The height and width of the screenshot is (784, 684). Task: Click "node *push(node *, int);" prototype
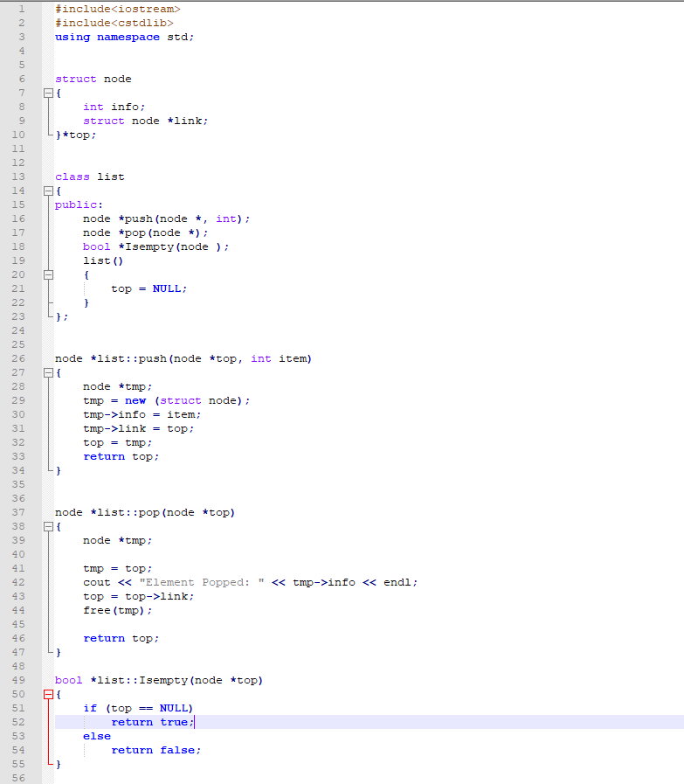[166, 219]
